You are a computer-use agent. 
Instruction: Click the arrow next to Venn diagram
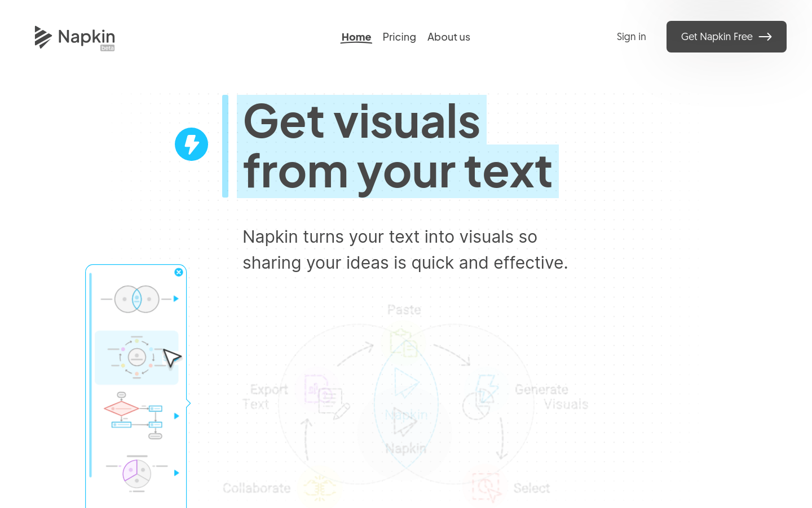(176, 299)
